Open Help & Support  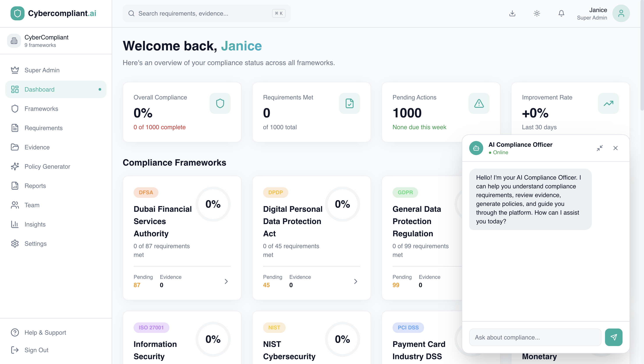45,332
